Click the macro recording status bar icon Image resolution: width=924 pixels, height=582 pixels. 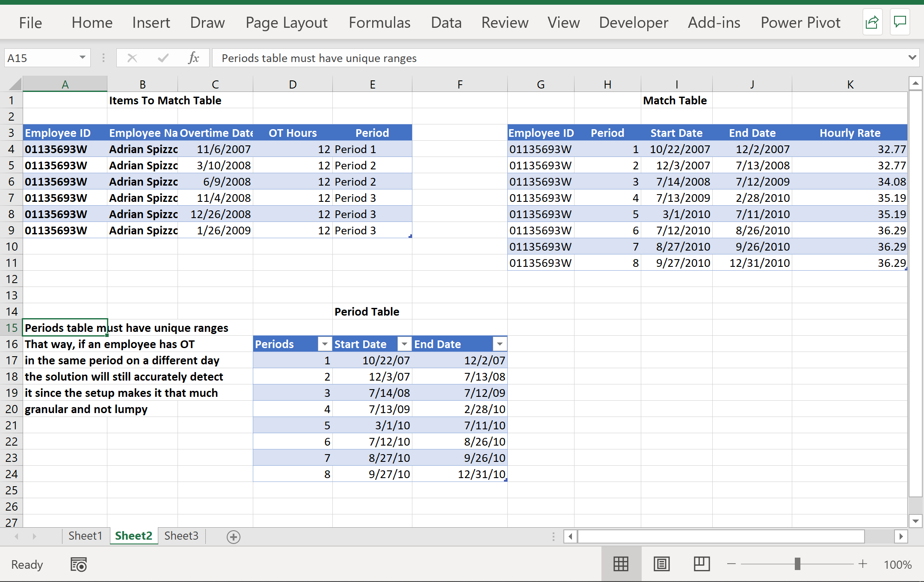click(79, 564)
